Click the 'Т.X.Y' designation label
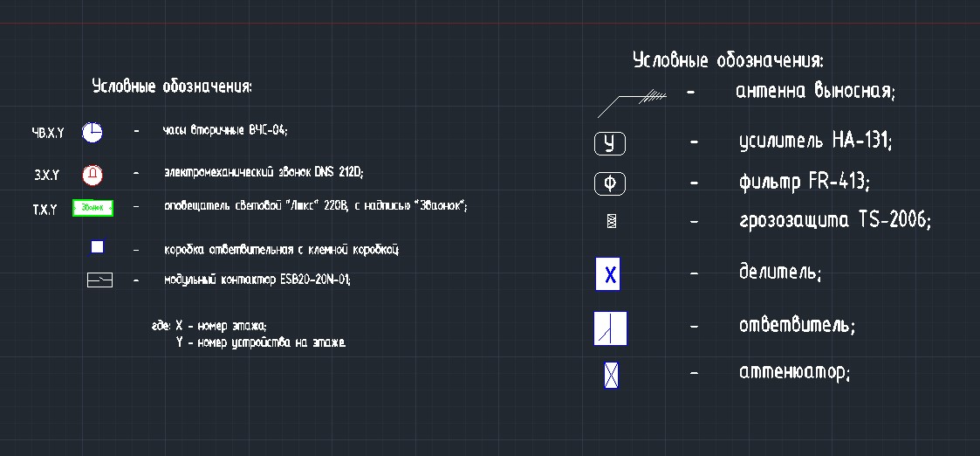Image resolution: width=980 pixels, height=456 pixels. pyautogui.click(x=45, y=210)
